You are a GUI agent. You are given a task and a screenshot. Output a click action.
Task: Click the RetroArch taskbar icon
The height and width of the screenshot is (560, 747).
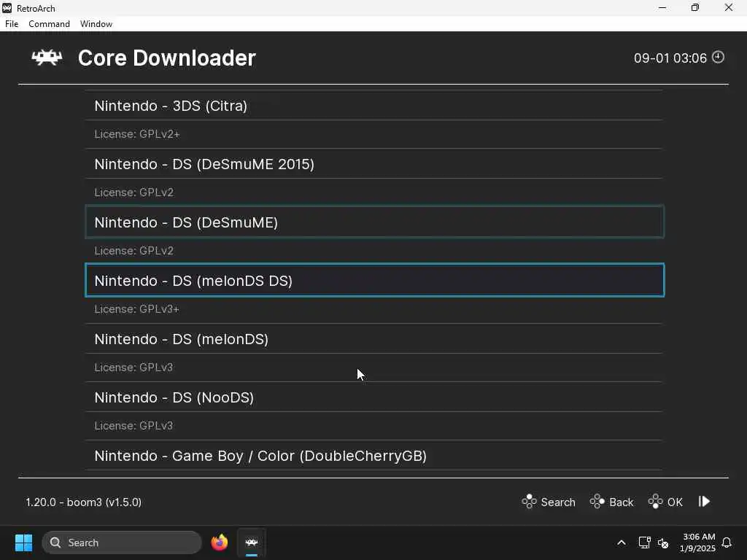[x=252, y=542]
